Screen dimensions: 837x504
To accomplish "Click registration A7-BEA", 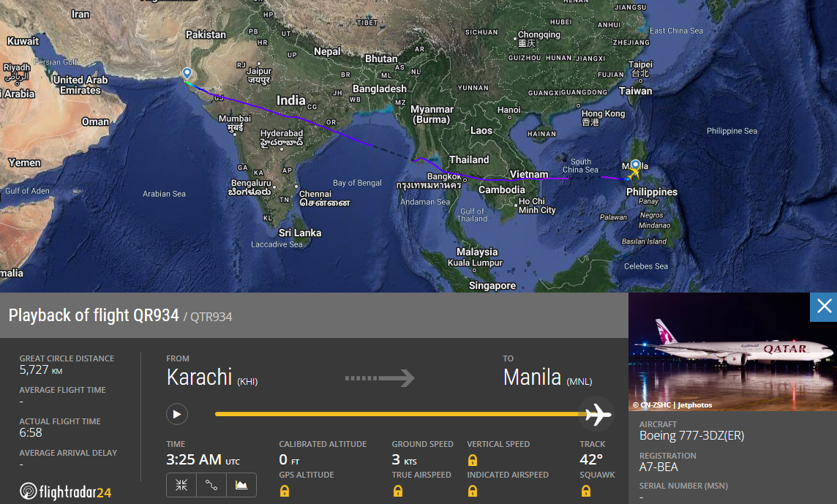I will click(x=658, y=467).
